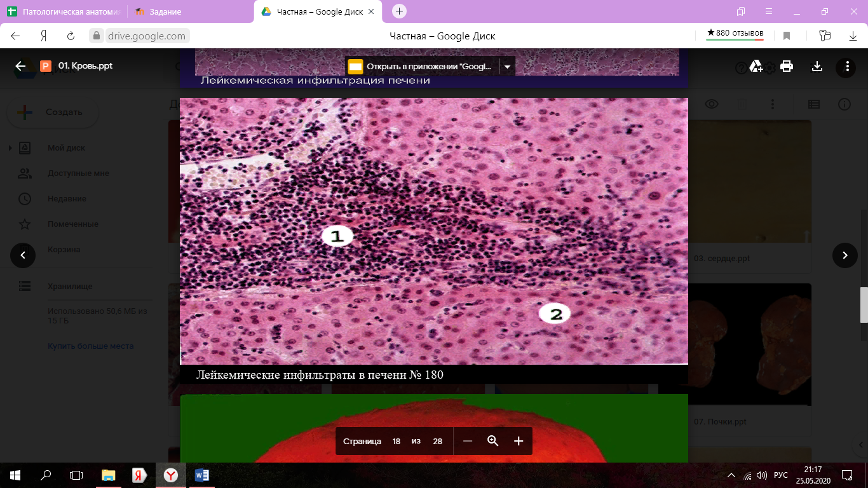This screenshot has height=488, width=868.
Task: Click caption 'Лейкемические инфильтраты в печени № 180'
Action: pyautogui.click(x=320, y=375)
